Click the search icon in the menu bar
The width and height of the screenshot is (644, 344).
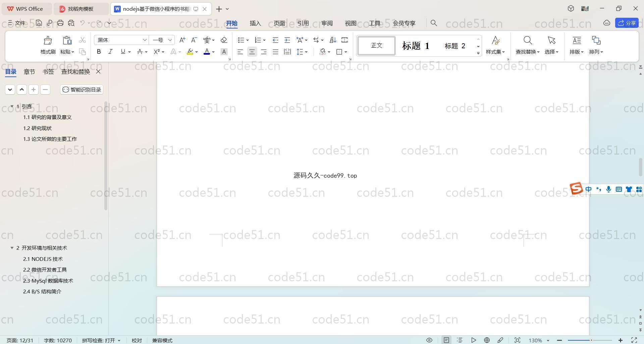pos(434,23)
